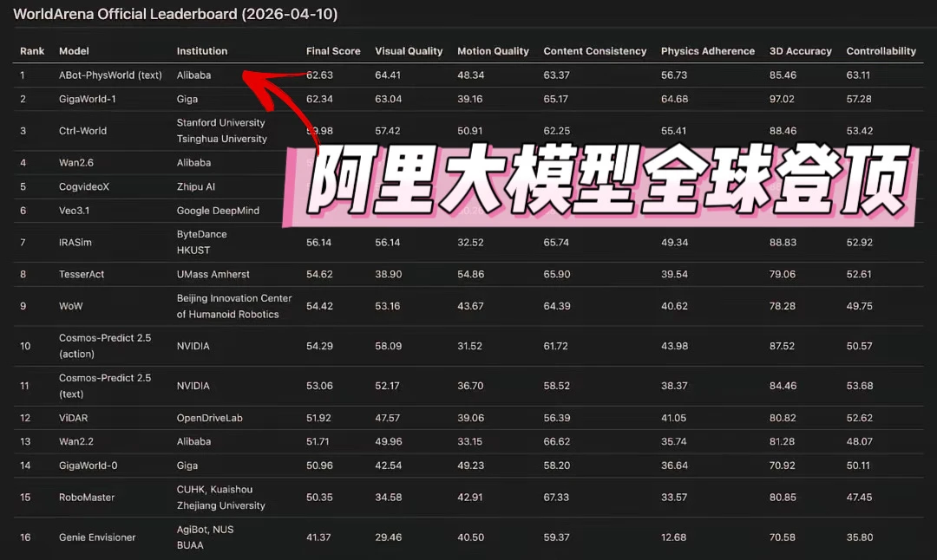Click the Controllability column header
Image resolution: width=937 pixels, height=560 pixels.
pyautogui.click(x=881, y=51)
